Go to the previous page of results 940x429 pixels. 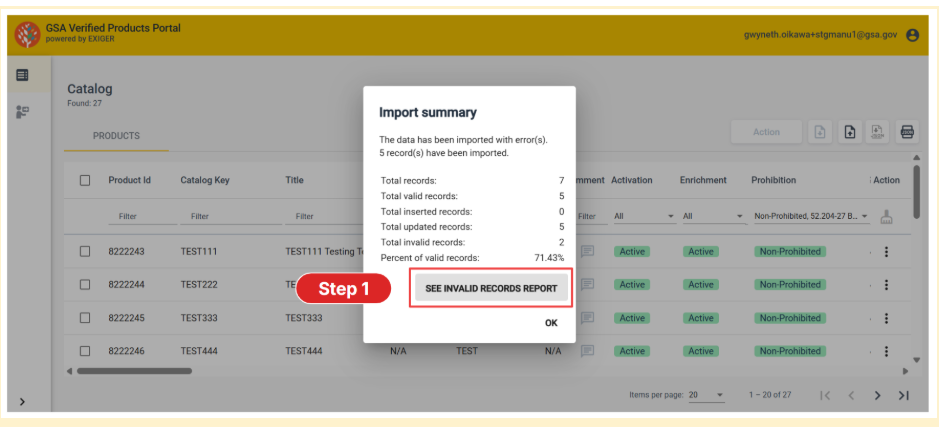(851, 395)
